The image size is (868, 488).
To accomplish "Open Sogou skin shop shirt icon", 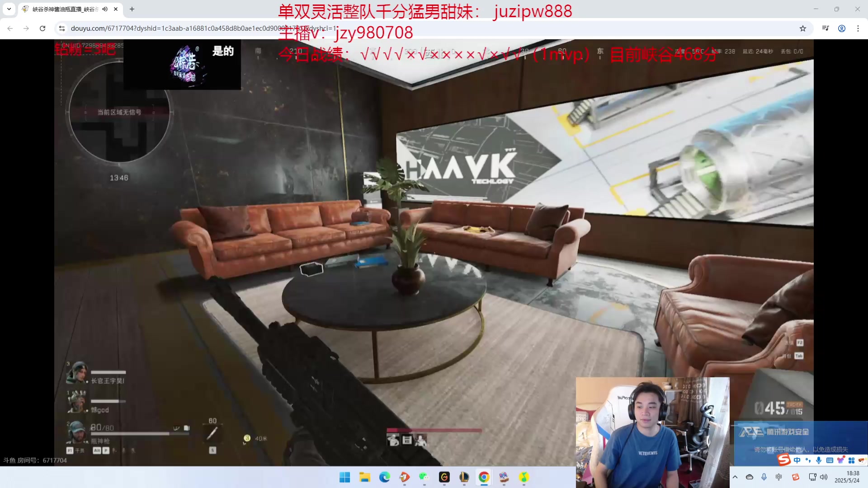I will tap(840, 460).
